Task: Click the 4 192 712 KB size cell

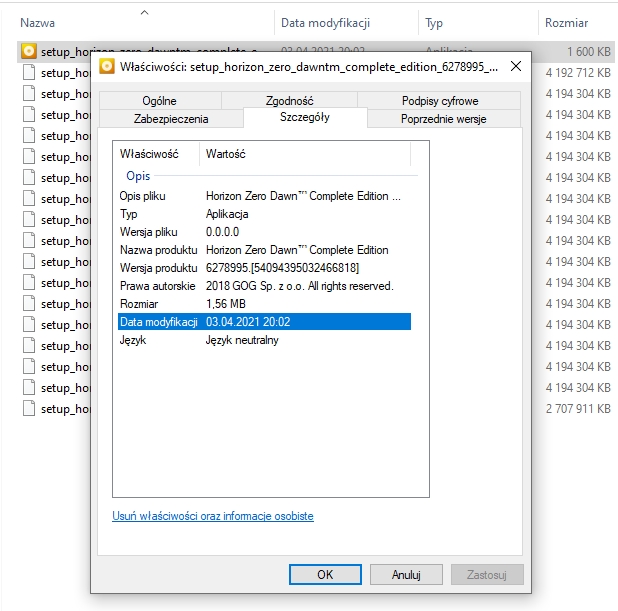Action: click(578, 73)
